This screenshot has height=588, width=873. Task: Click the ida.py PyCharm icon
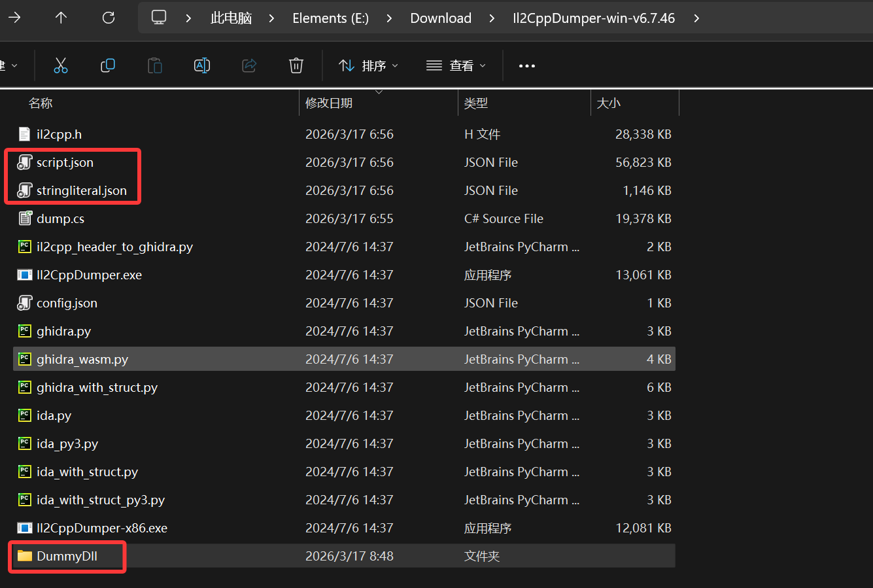tap(25, 415)
